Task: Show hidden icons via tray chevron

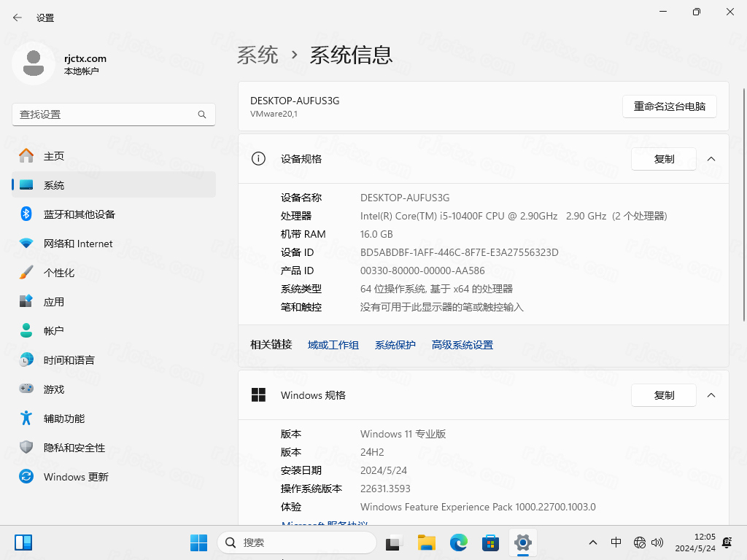Action: tap(593, 542)
